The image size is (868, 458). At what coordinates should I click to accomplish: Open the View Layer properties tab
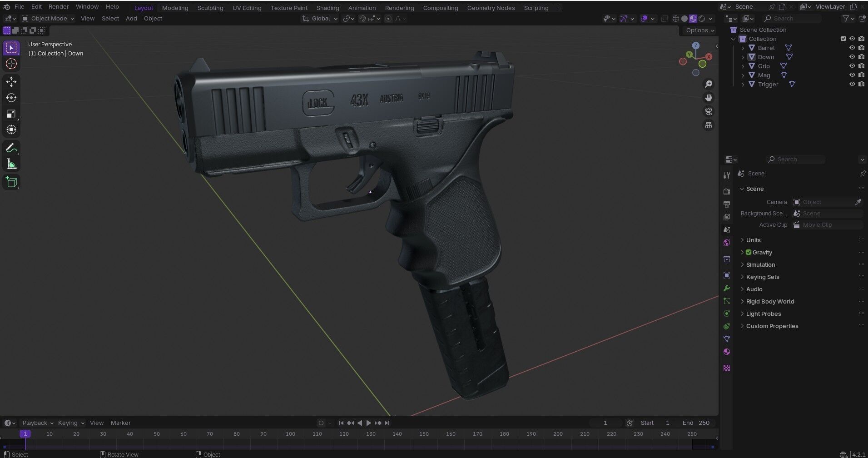[x=727, y=217]
